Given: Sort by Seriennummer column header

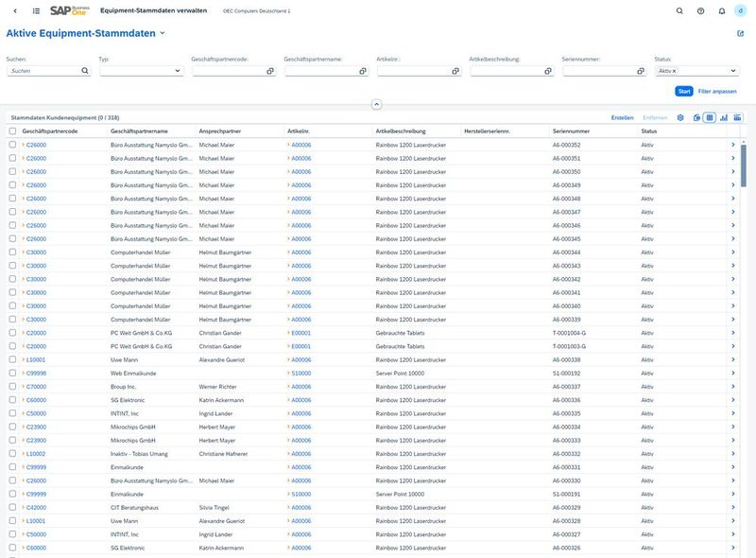Looking at the screenshot, I should point(572,131).
